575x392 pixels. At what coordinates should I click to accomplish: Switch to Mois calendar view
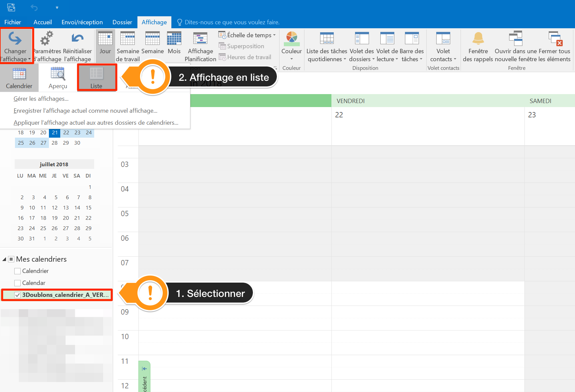tap(174, 39)
